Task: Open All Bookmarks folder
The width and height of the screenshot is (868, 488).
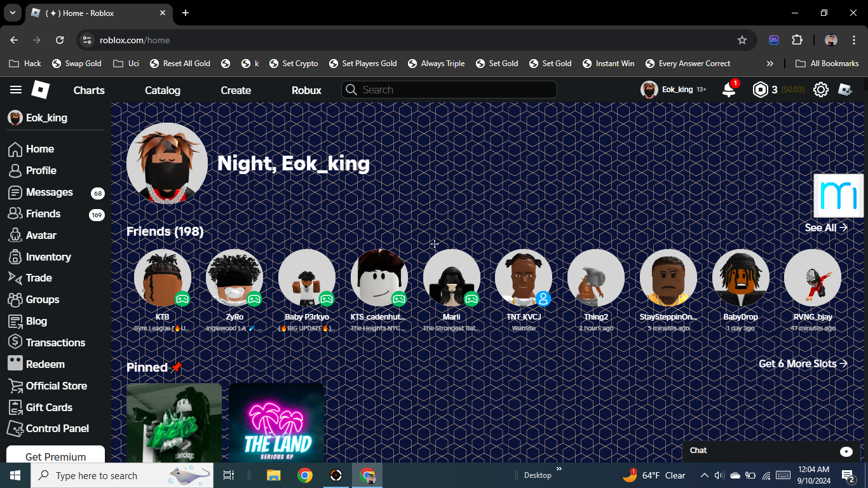Action: pyautogui.click(x=829, y=64)
